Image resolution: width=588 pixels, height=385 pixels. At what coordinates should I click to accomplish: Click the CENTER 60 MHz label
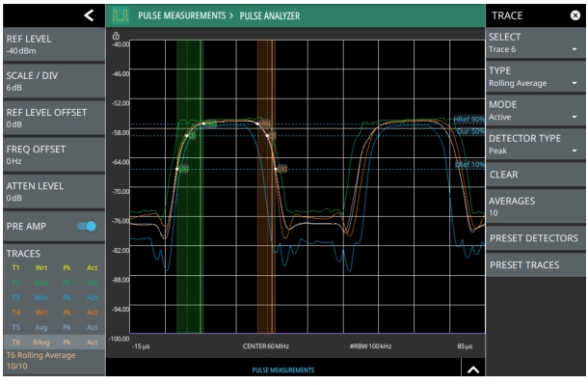click(x=266, y=346)
